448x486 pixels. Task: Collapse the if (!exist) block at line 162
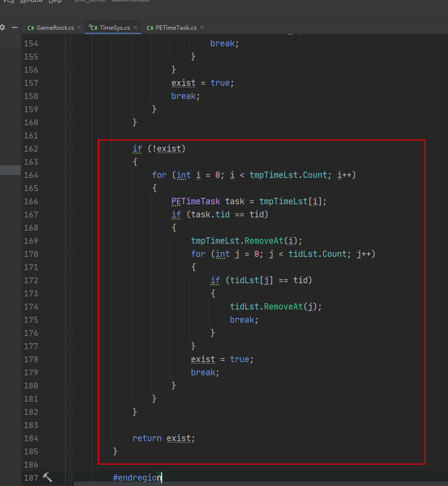click(x=71, y=149)
